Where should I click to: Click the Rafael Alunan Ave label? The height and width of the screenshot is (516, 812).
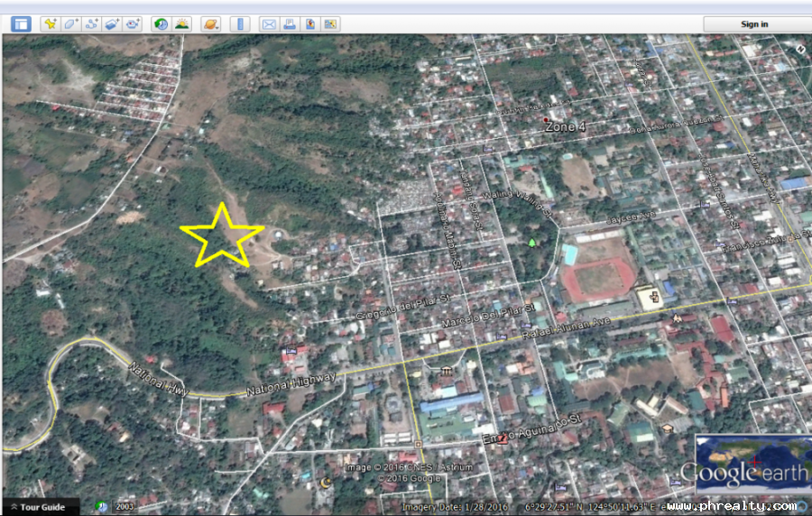click(x=566, y=328)
